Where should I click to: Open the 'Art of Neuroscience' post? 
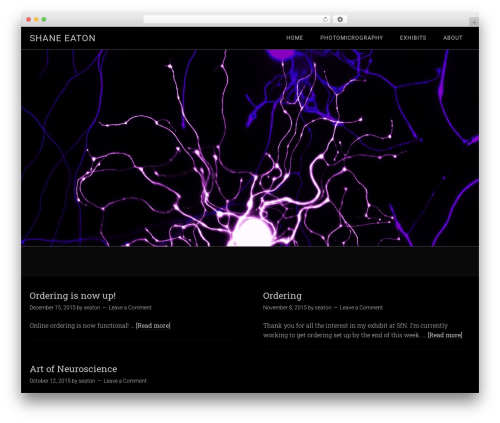(x=73, y=369)
